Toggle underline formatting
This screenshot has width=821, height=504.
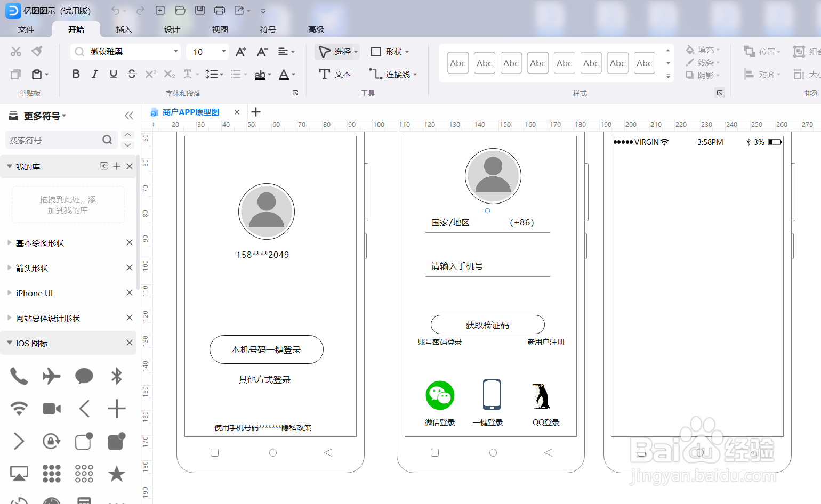pyautogui.click(x=112, y=74)
